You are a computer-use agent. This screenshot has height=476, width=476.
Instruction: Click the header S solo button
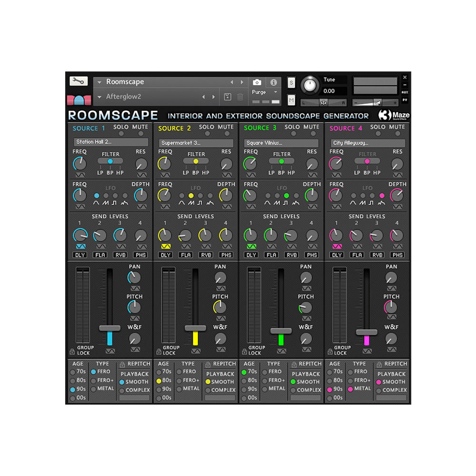coord(292,82)
